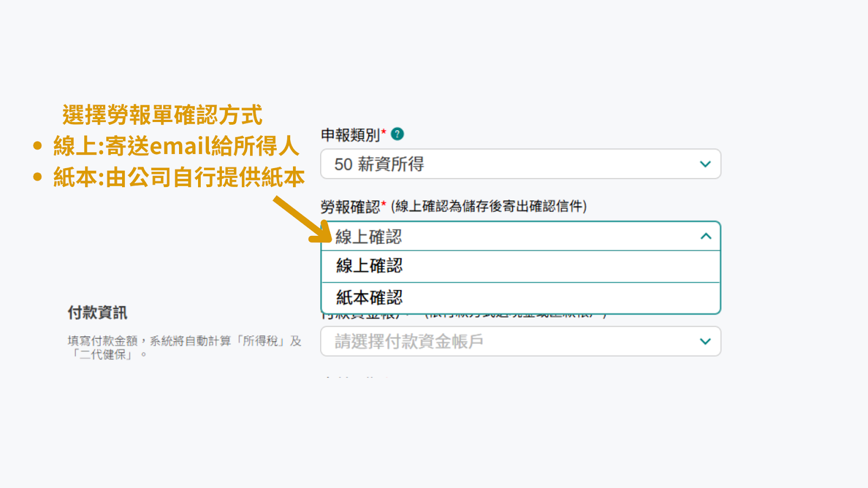Click the chevron on 付款資金帳戶 field

point(705,341)
